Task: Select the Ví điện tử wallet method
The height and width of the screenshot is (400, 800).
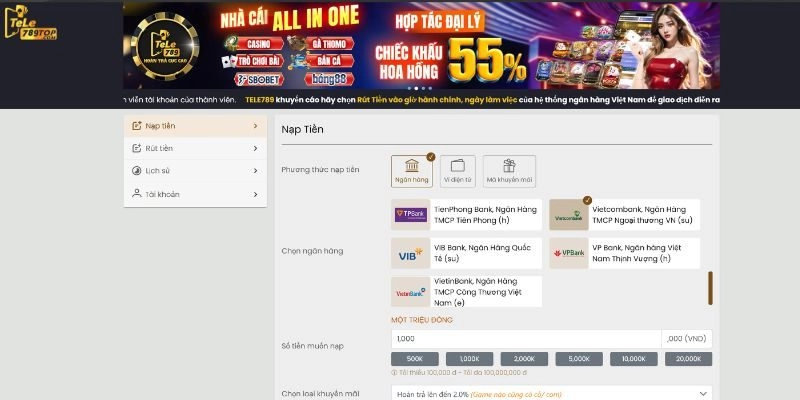Action: tap(458, 171)
